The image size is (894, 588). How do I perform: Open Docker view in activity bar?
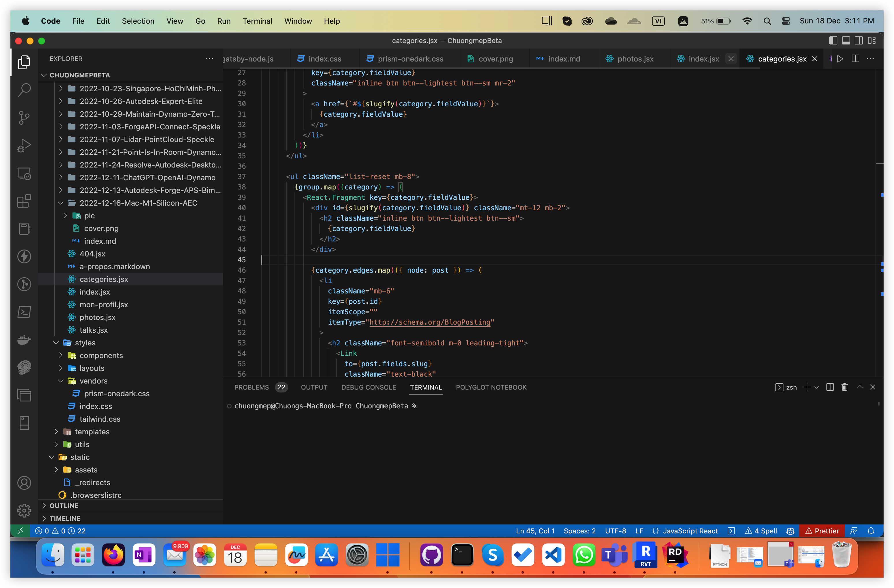[x=24, y=340]
